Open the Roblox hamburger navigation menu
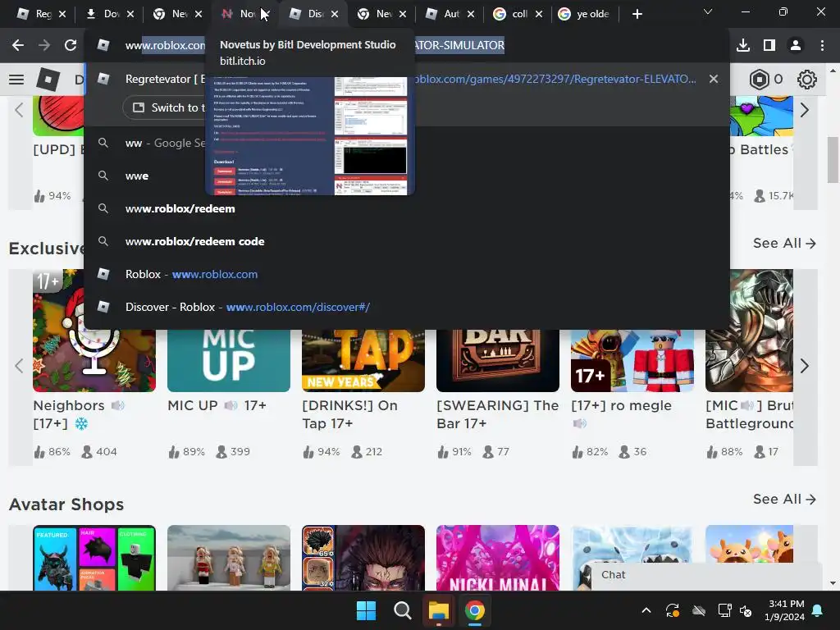Viewport: 840px width, 630px height. 16,80
